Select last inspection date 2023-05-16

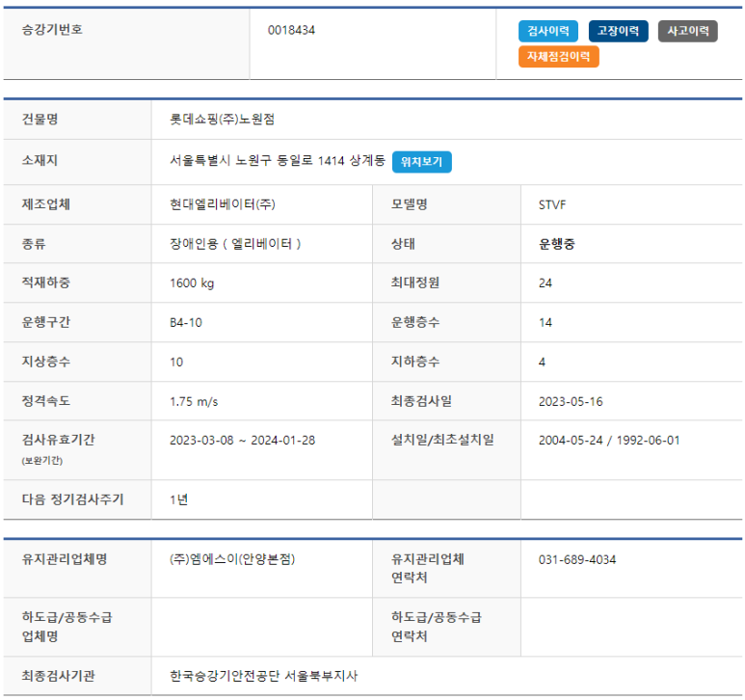[571, 401]
